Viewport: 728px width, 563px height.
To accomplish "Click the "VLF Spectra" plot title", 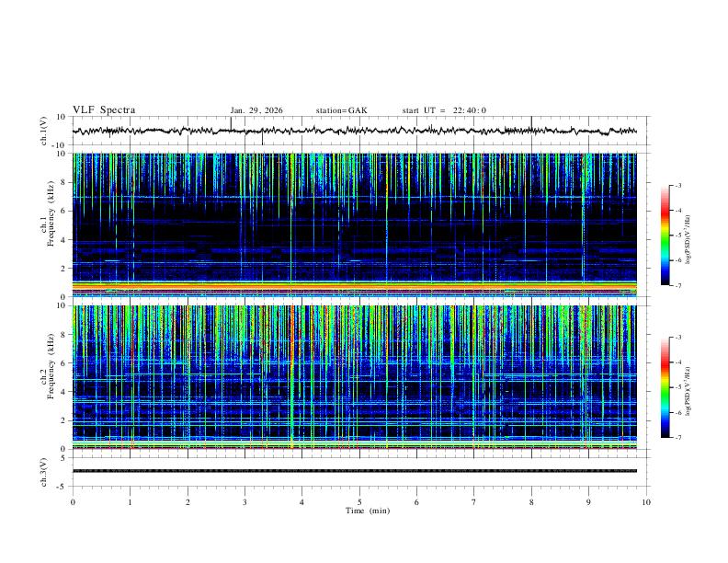I will [104, 110].
